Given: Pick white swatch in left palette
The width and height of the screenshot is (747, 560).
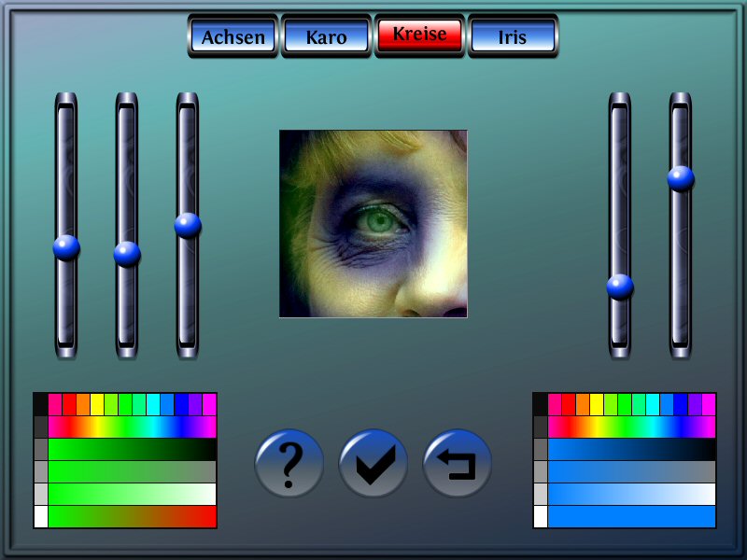Looking at the screenshot, I should click(x=41, y=517).
